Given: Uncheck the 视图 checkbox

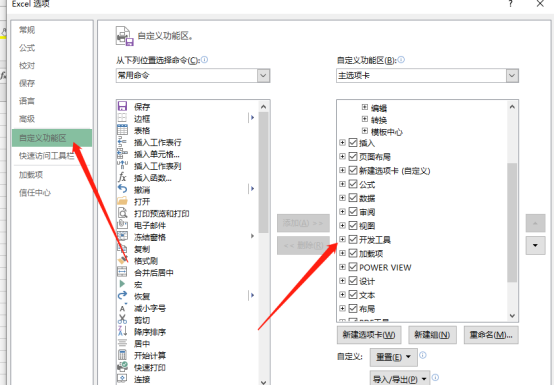Looking at the screenshot, I should click(x=353, y=225).
